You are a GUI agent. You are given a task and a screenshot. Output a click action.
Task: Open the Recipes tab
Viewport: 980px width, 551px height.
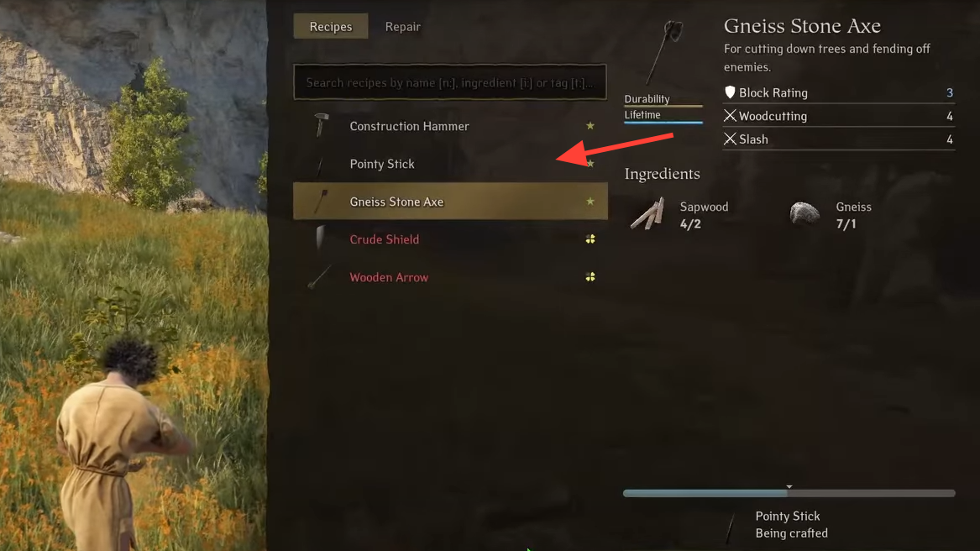(331, 26)
